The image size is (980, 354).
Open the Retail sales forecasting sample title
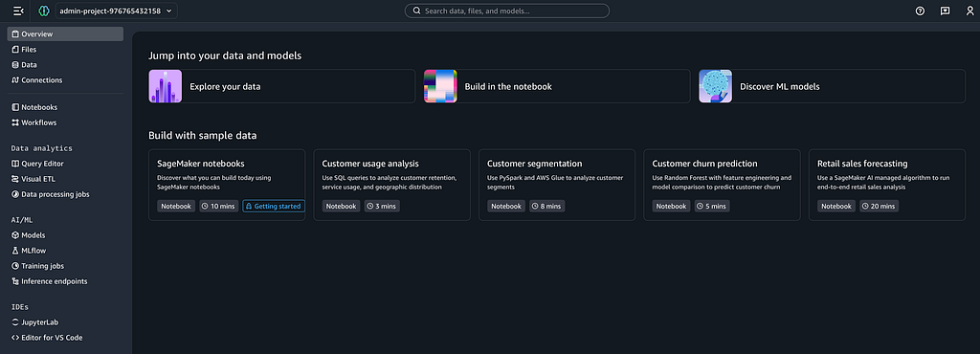[x=862, y=164]
